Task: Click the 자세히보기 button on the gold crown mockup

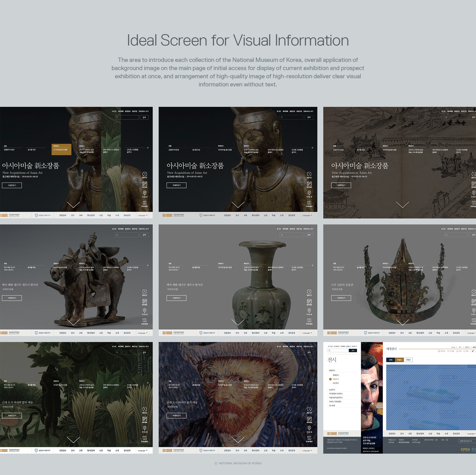Action: click(x=341, y=298)
